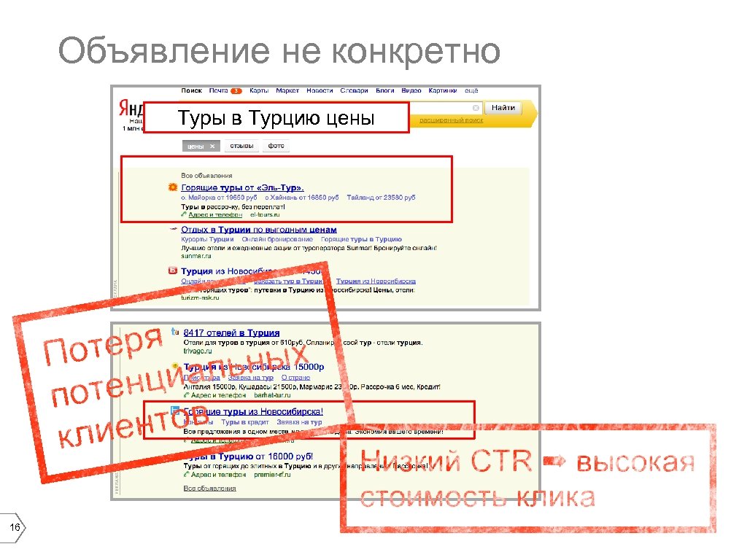Expand the «ещё» menu in top navigation
The height and width of the screenshot is (560, 747).
pos(473,90)
